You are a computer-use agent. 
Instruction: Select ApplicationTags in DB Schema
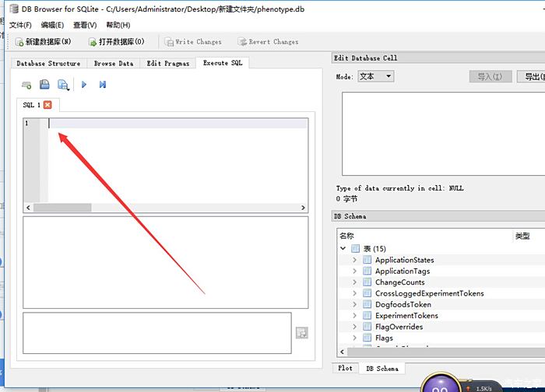[x=403, y=271]
